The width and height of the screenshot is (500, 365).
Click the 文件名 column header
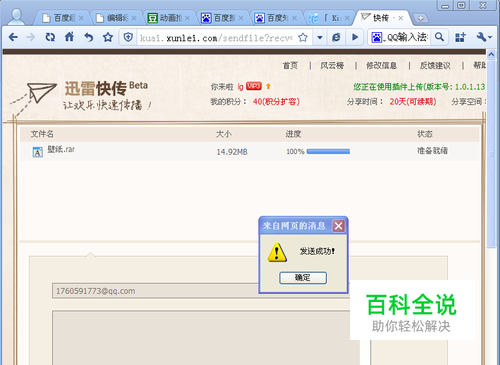(x=42, y=134)
